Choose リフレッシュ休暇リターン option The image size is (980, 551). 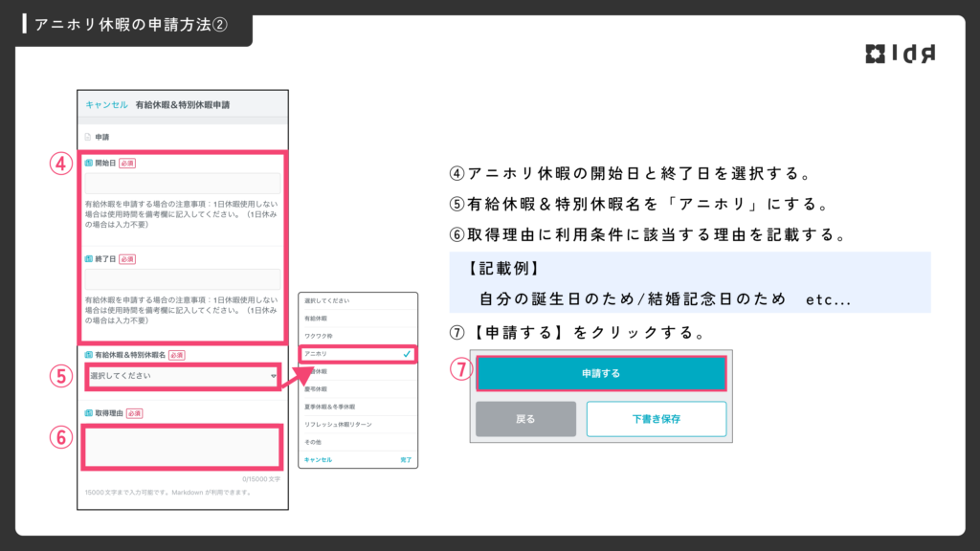(338, 424)
